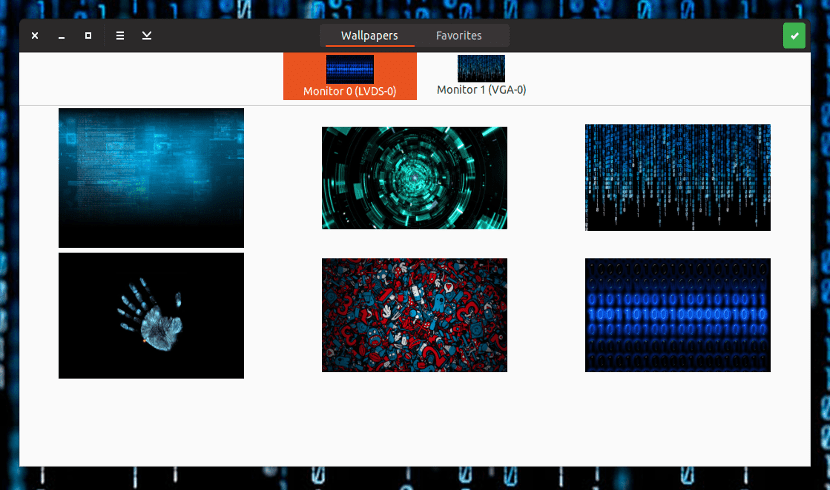The image size is (830, 490).
Task: Select the blue matrix falling code wallpaper
Action: click(677, 177)
